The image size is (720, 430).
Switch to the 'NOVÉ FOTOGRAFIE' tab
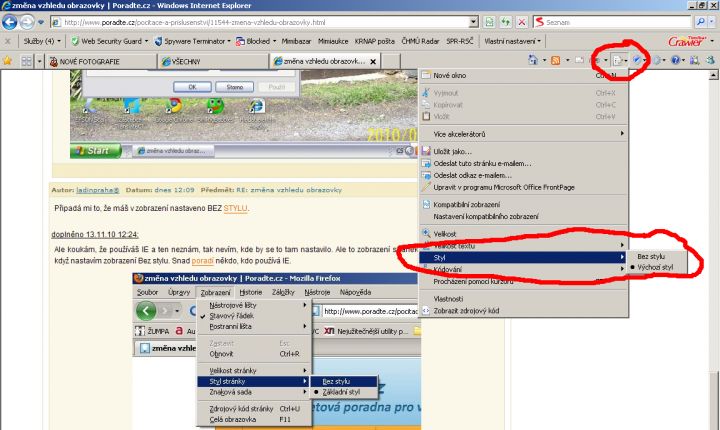(x=101, y=62)
